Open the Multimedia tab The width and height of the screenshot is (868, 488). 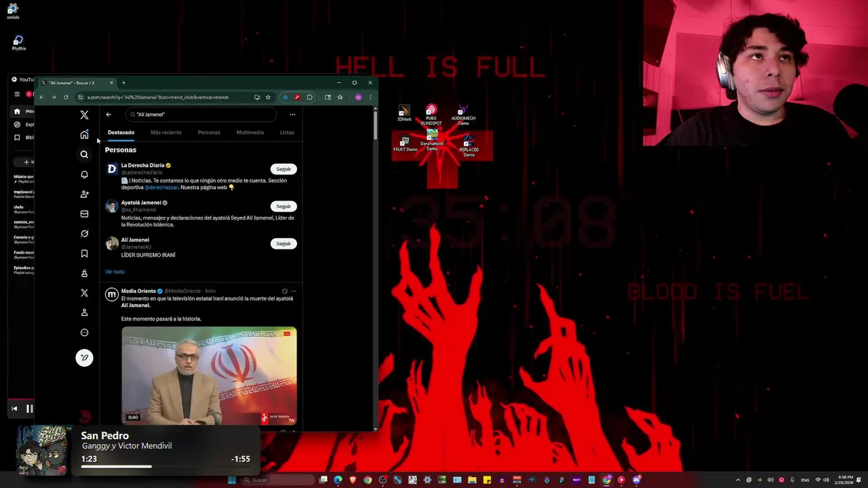(x=250, y=132)
